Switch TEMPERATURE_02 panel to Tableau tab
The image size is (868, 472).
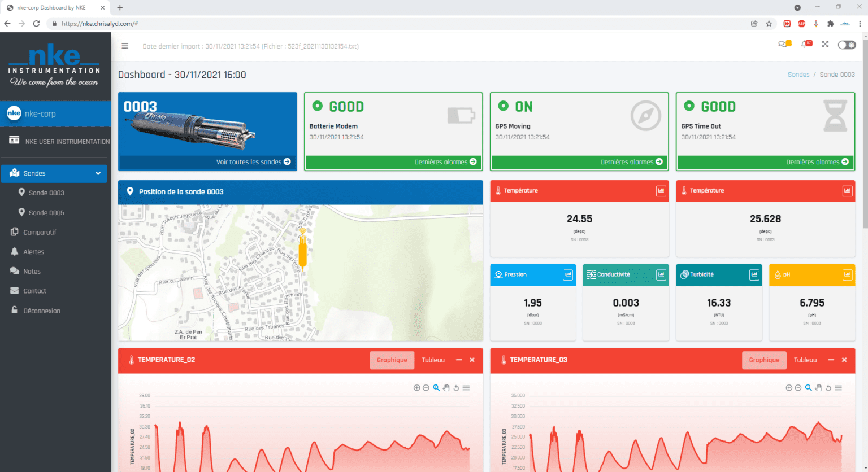click(433, 360)
